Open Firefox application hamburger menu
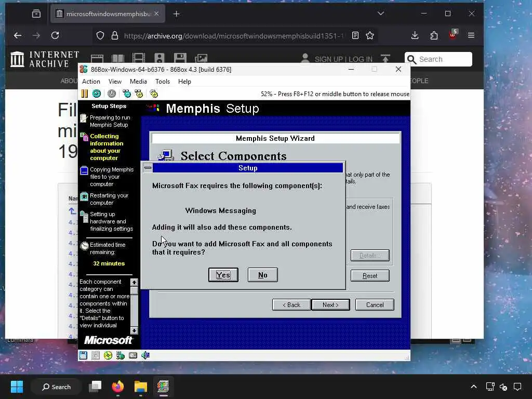532x399 pixels. [471, 35]
